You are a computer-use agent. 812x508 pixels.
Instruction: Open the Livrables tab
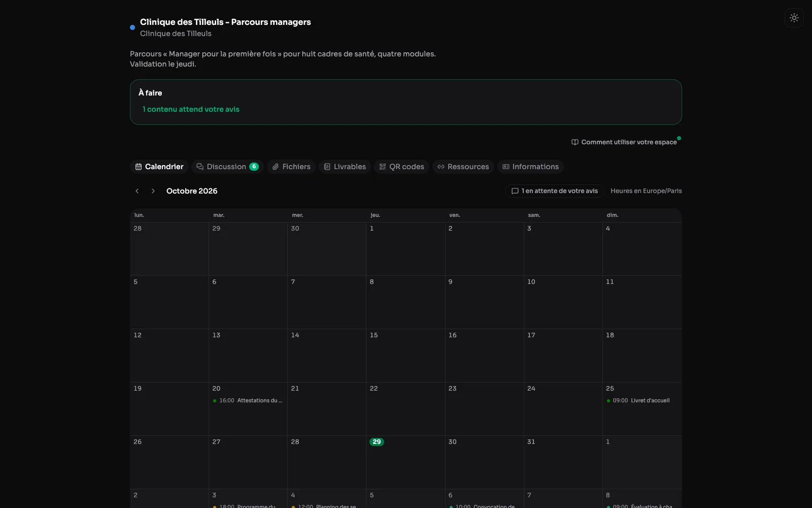click(x=345, y=167)
